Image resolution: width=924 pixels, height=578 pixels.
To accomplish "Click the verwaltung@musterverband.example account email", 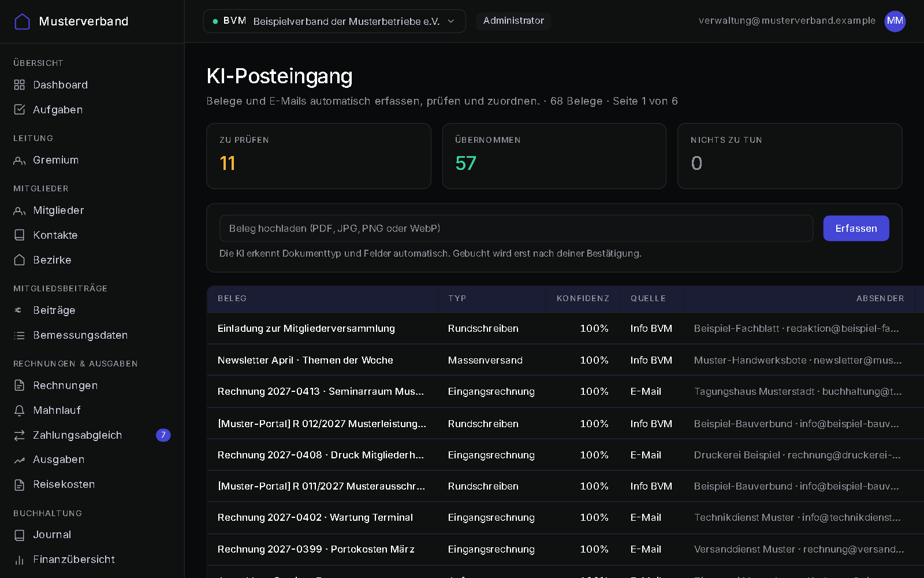I will [787, 21].
